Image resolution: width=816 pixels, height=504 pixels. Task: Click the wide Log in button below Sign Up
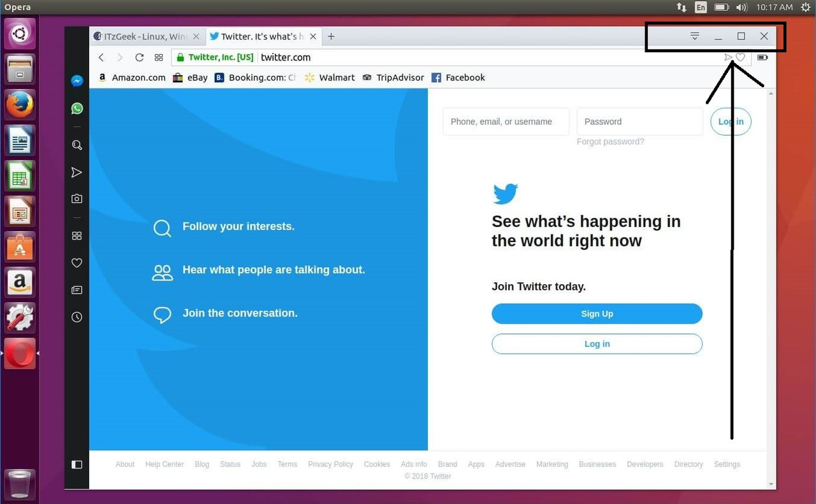pos(597,344)
